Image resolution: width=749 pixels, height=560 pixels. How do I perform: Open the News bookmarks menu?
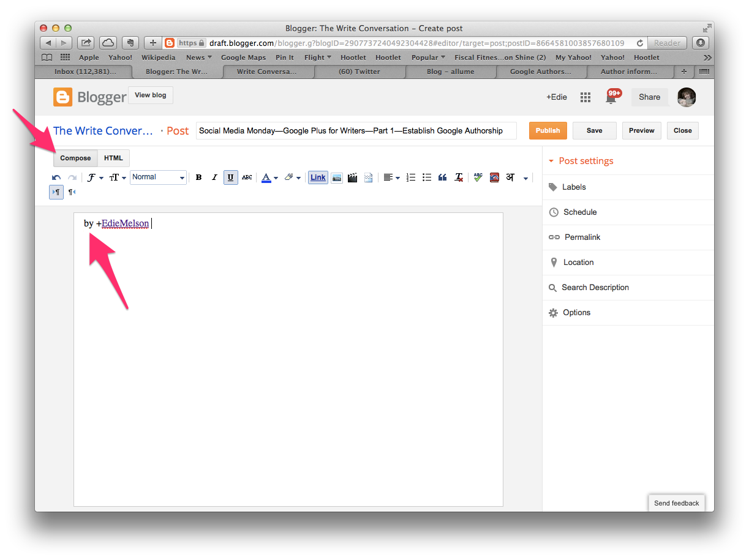[198, 58]
